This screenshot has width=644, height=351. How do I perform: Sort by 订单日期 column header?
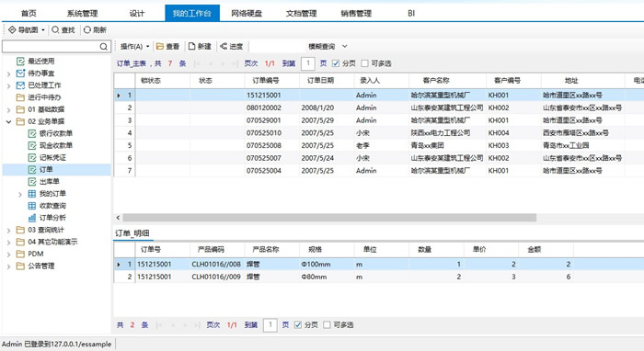pos(327,80)
